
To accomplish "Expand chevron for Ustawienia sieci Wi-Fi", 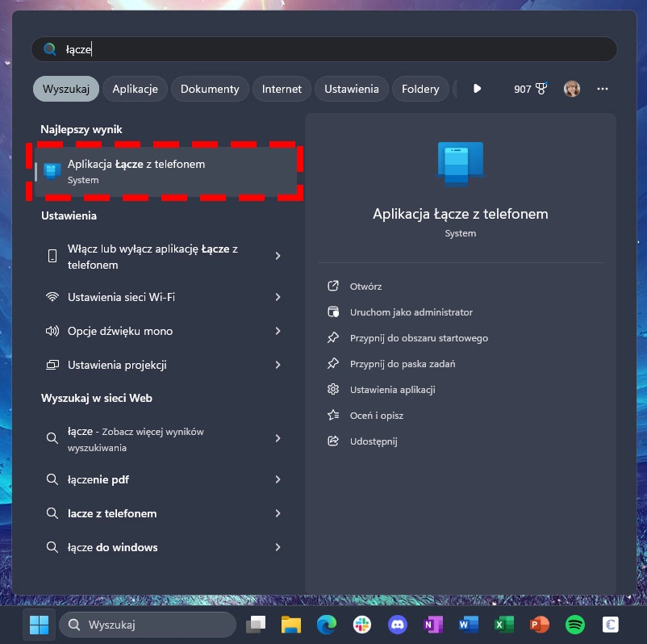I will click(278, 297).
